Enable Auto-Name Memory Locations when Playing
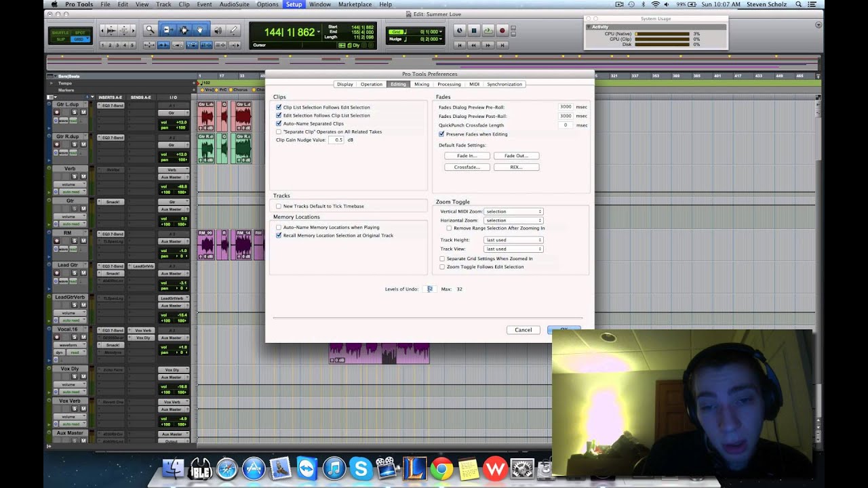 click(279, 227)
